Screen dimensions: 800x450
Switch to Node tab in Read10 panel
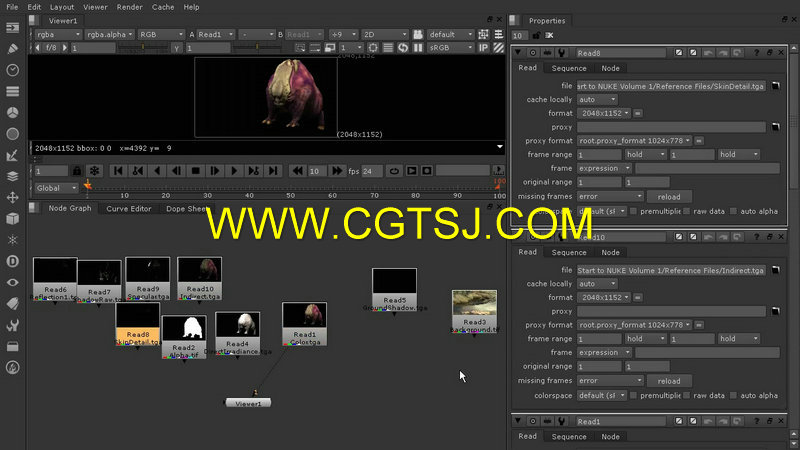click(610, 253)
